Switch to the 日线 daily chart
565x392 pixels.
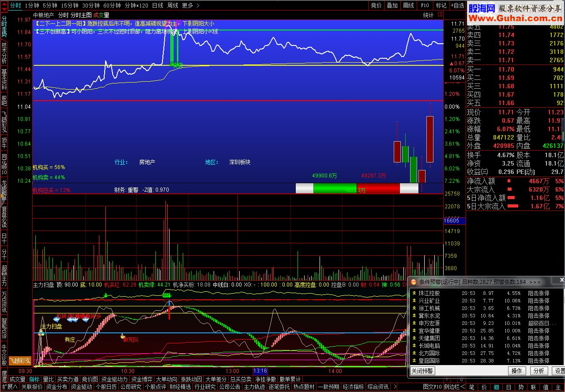pos(158,5)
